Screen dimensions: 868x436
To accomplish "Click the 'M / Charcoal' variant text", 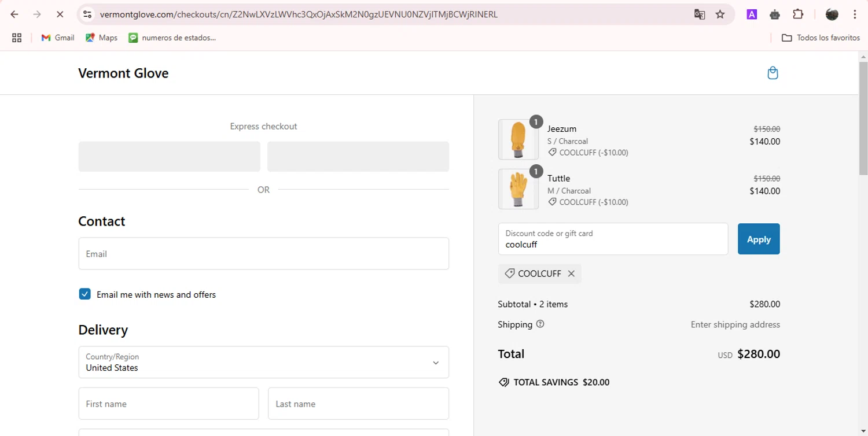I will (569, 191).
